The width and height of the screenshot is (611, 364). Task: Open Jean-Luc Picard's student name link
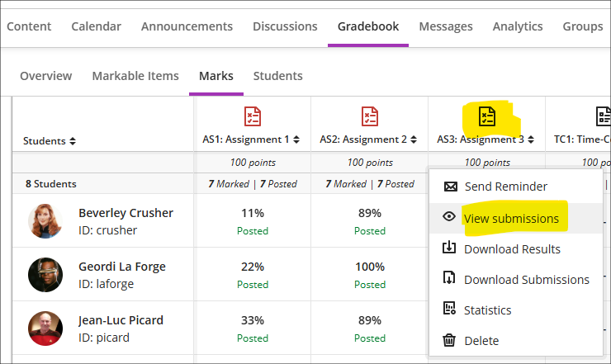(x=121, y=320)
